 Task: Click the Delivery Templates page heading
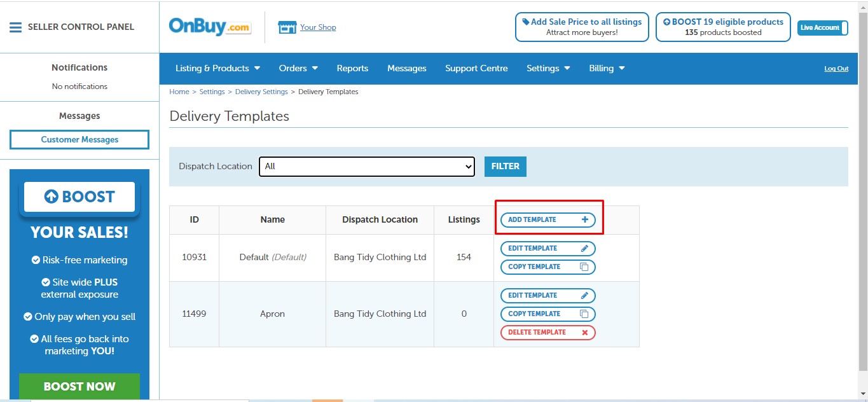[x=229, y=116]
